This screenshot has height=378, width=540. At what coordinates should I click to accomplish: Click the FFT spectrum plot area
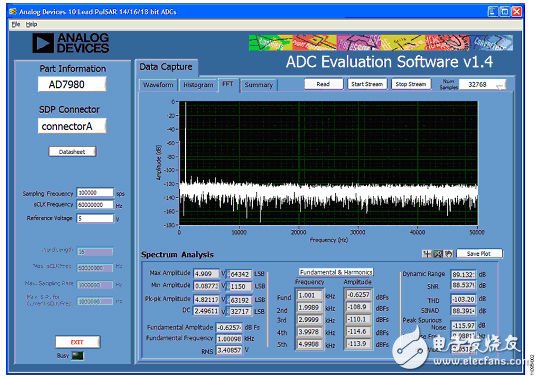(328, 163)
